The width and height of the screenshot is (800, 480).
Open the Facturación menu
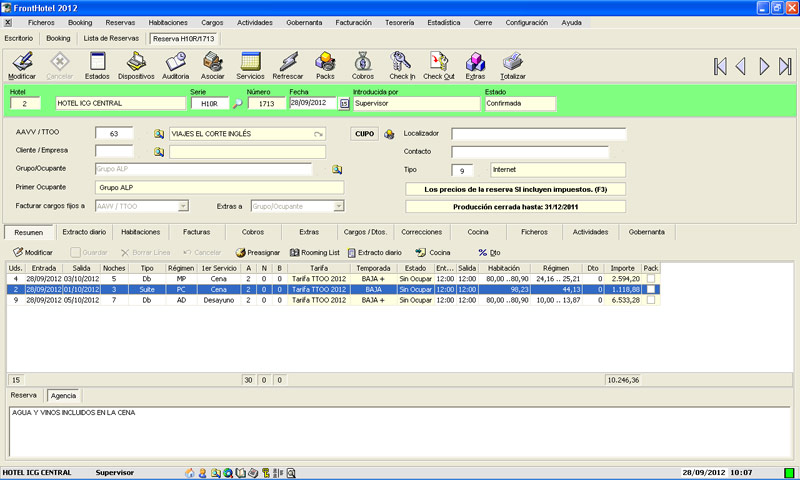tap(353, 21)
